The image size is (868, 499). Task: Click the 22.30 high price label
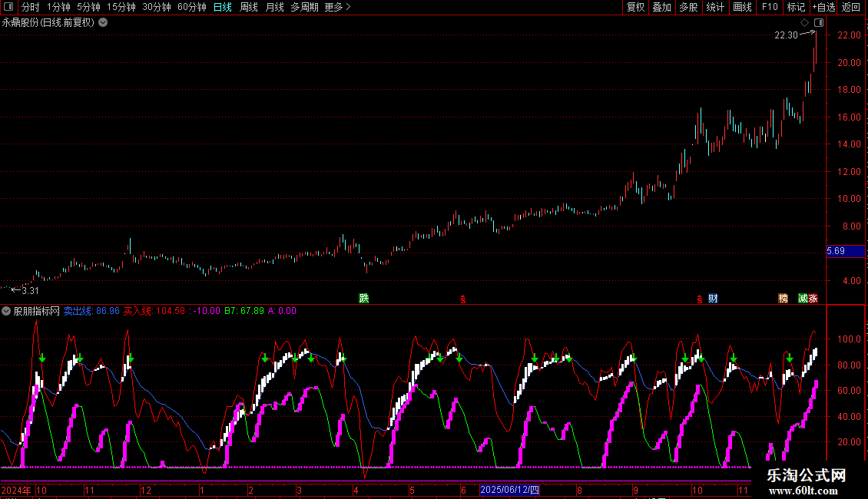click(x=786, y=35)
